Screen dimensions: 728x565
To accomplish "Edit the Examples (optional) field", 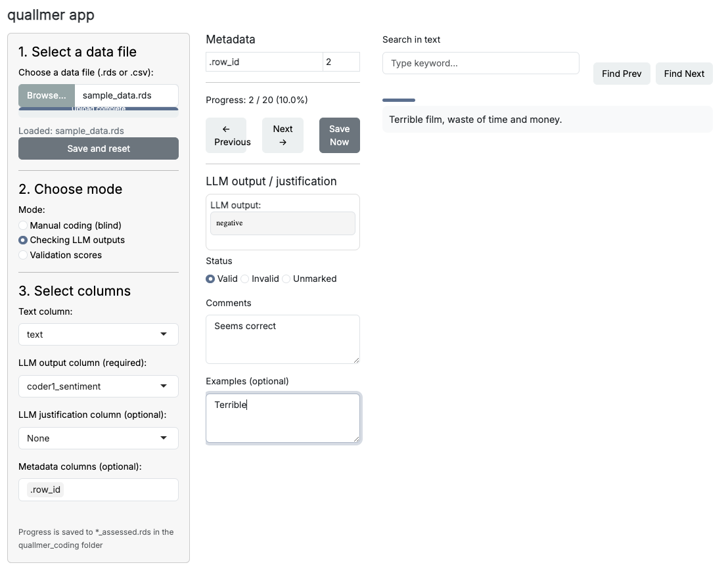I will click(x=283, y=417).
